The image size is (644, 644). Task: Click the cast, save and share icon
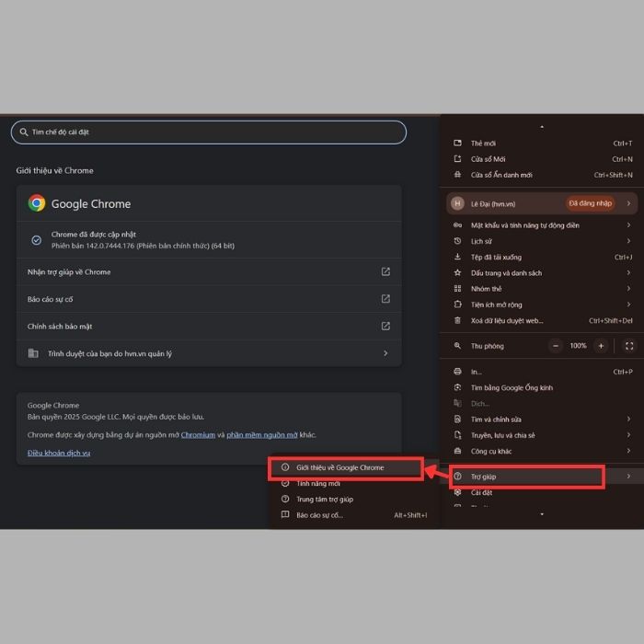tap(457, 435)
